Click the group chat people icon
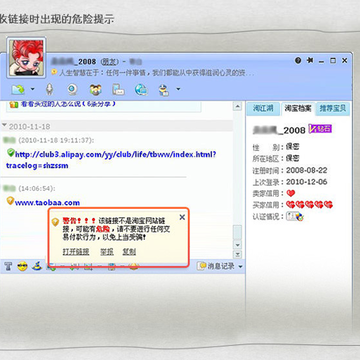 95,89
